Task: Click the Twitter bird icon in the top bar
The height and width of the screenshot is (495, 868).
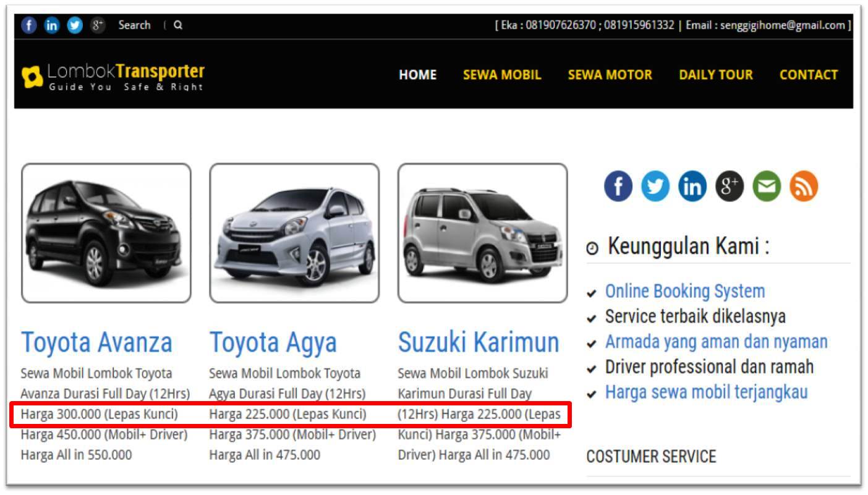Action: (x=75, y=25)
